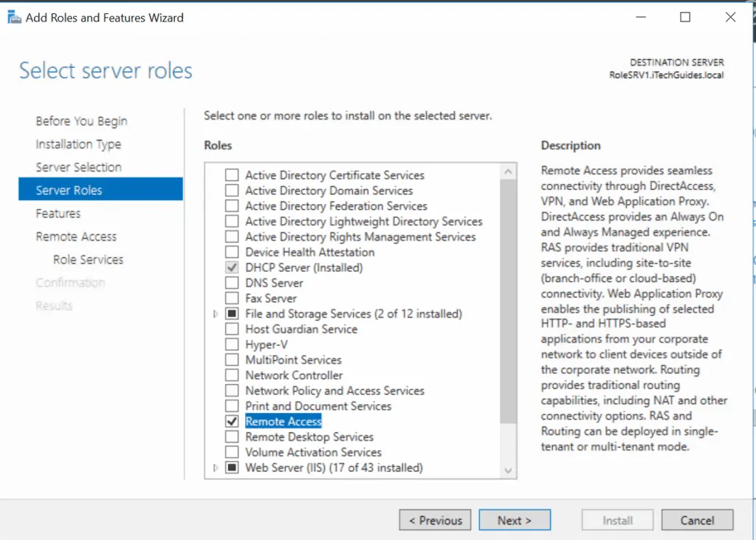This screenshot has height=540, width=756.
Task: Check Remote Desktop Services checkbox
Action: [x=232, y=437]
